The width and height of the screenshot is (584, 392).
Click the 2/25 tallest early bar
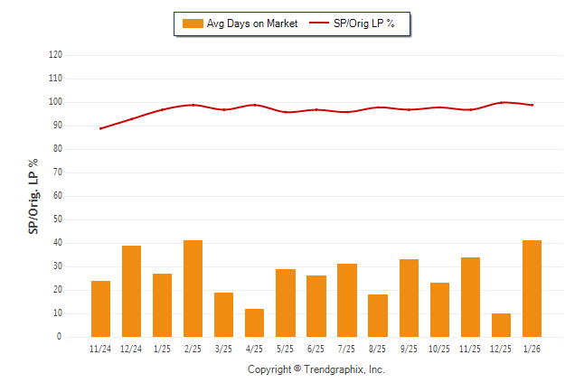(x=193, y=289)
